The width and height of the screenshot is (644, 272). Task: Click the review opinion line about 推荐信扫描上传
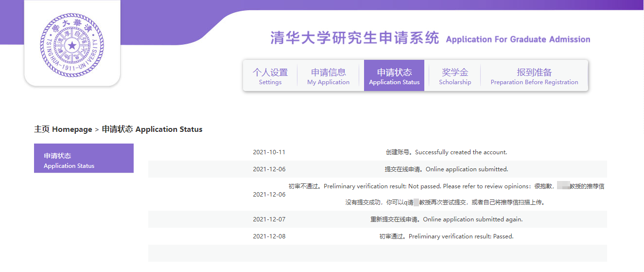point(445,202)
